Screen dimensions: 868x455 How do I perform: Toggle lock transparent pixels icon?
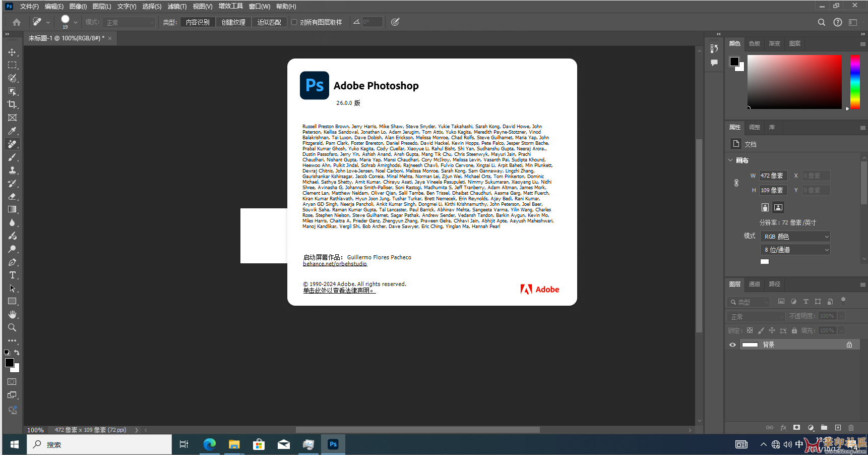point(750,330)
